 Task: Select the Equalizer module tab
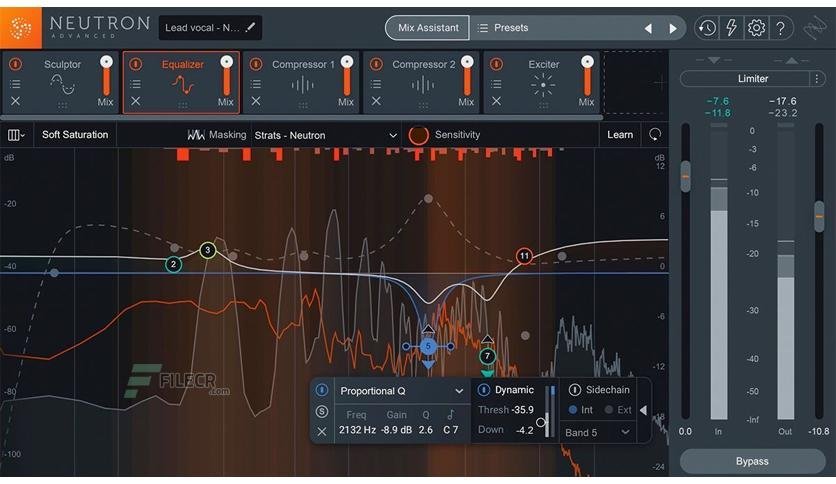(x=181, y=83)
